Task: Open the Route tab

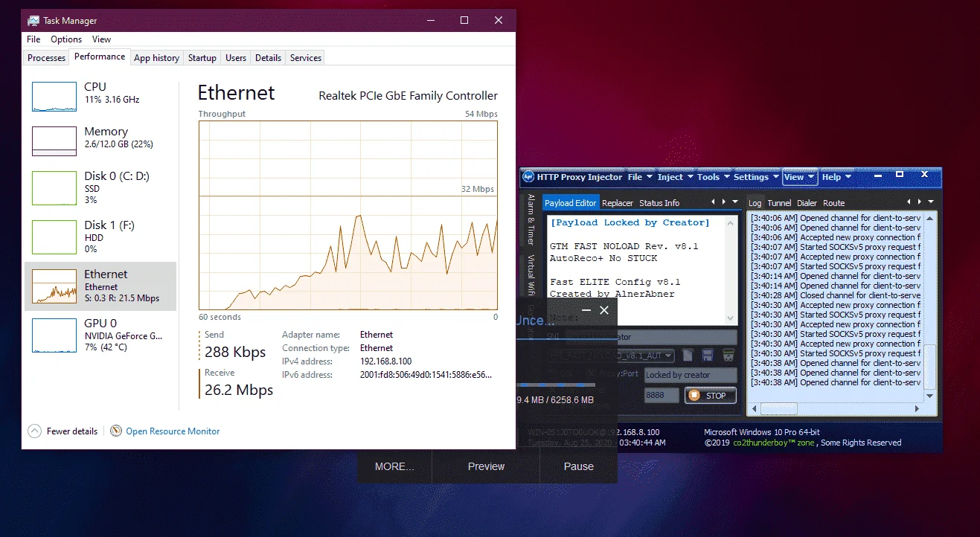Action: (x=833, y=203)
